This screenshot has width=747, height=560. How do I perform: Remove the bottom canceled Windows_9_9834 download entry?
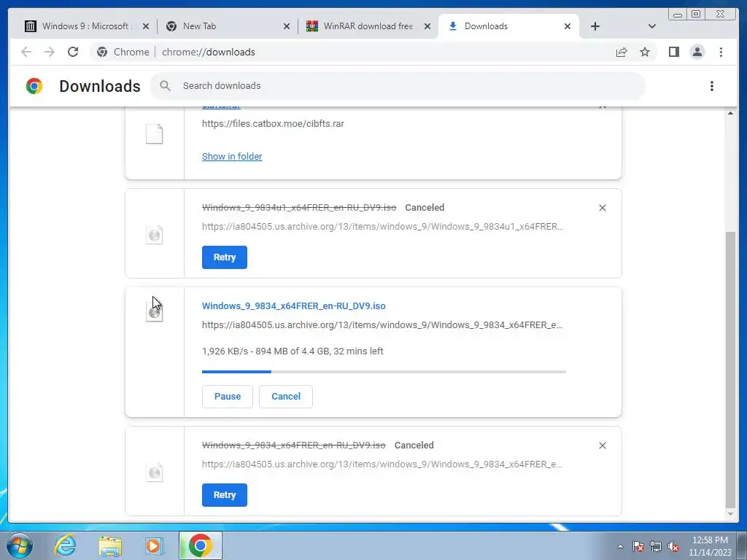(602, 446)
